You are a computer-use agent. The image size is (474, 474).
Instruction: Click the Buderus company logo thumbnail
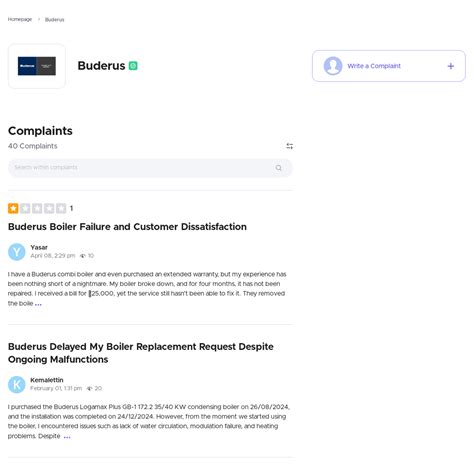37,66
